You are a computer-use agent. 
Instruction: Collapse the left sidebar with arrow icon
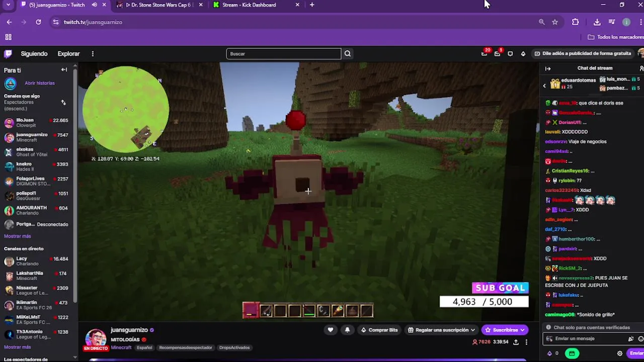click(64, 70)
